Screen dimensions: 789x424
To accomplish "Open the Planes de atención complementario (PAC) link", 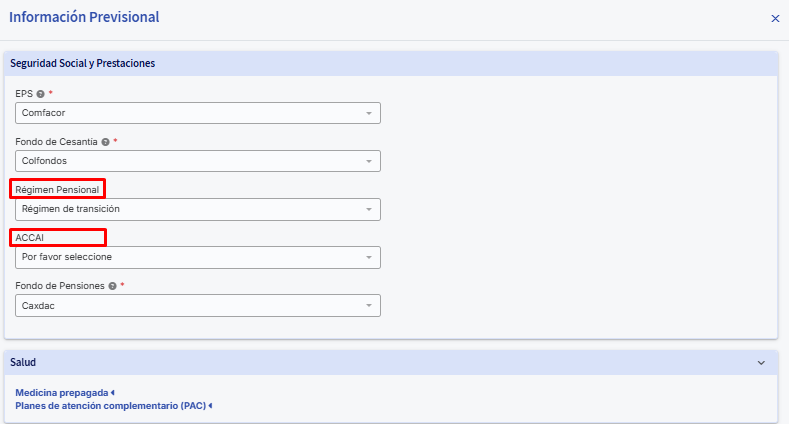I will pyautogui.click(x=111, y=405).
